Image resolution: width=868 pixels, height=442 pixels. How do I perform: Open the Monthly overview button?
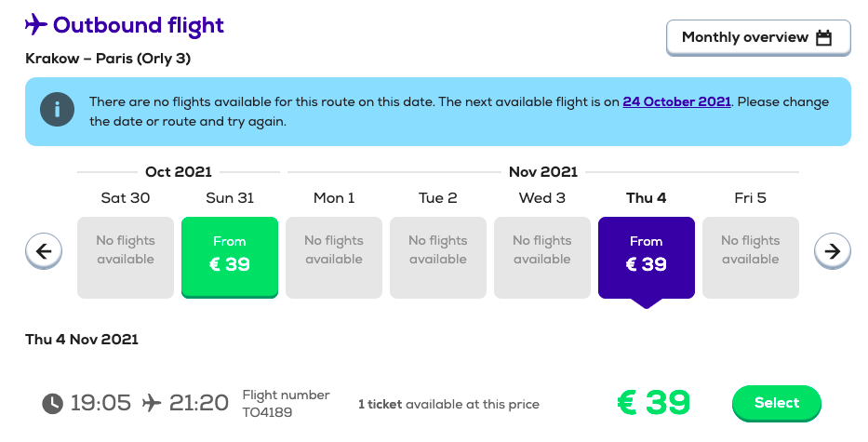pos(758,37)
